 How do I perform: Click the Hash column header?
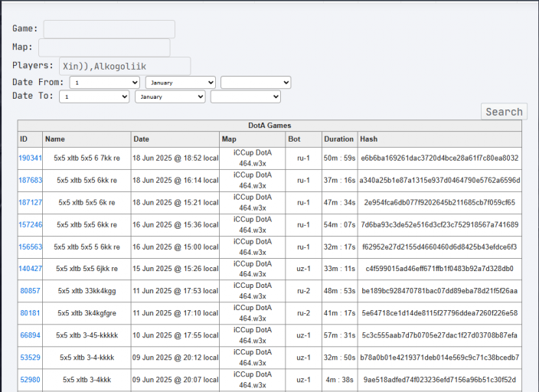point(439,139)
